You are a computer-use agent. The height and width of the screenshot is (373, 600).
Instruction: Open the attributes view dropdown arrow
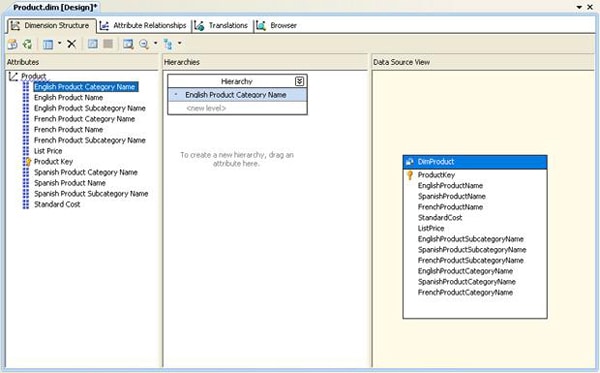pyautogui.click(x=59, y=43)
